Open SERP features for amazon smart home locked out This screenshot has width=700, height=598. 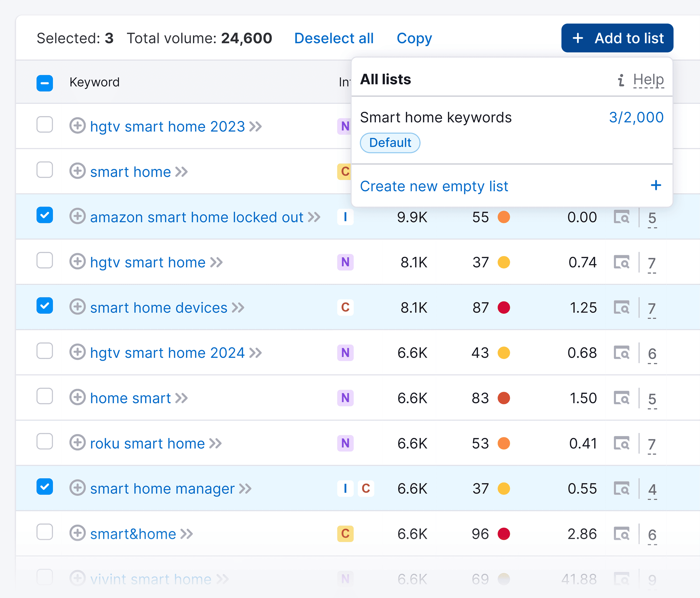pos(622,217)
